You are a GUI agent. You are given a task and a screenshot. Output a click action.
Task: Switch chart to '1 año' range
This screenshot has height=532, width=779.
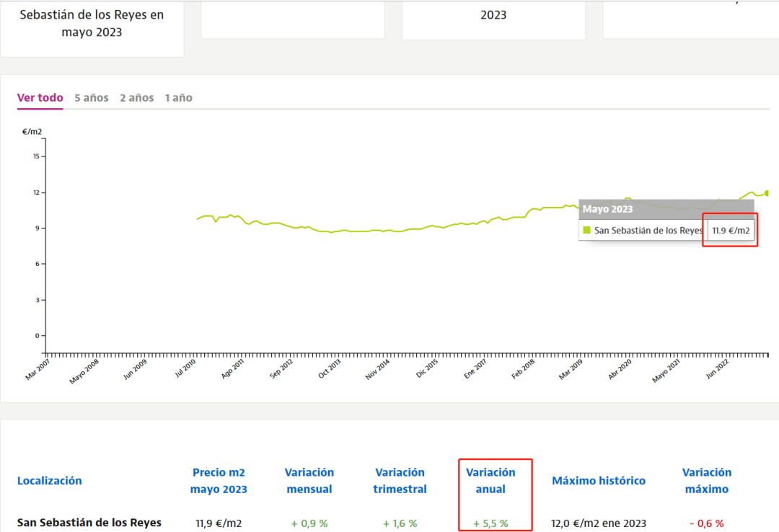coord(179,98)
